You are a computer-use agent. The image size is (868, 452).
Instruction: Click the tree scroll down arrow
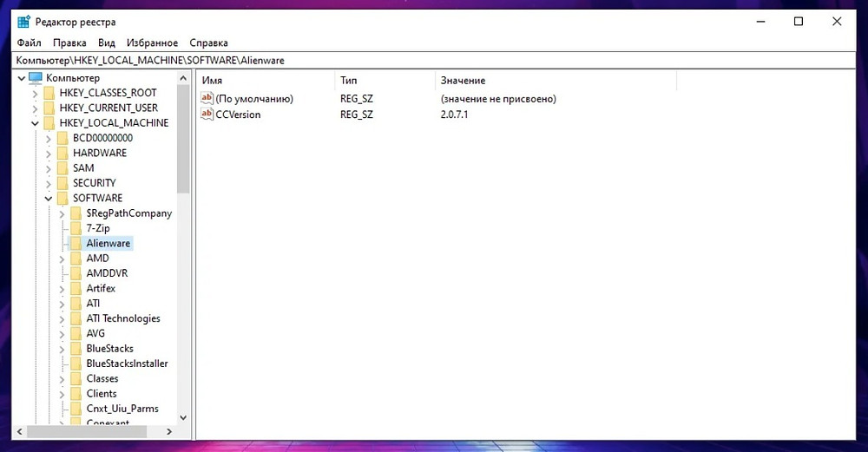tap(183, 417)
